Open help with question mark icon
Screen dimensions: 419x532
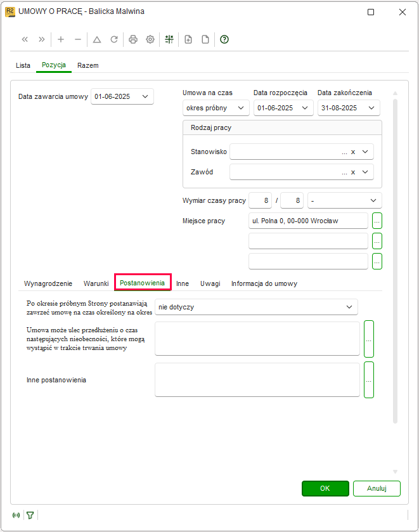[x=224, y=39]
